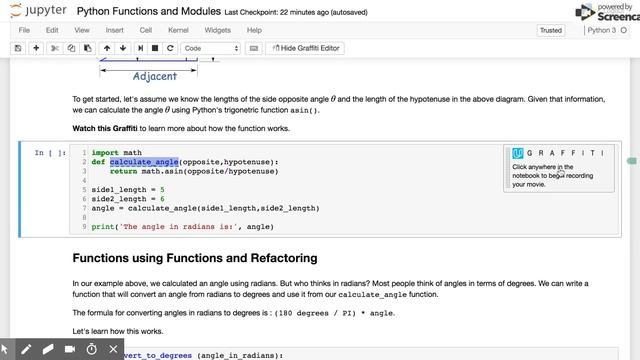The width and height of the screenshot is (640, 360).
Task: Click the angle = calculate_angle code line
Action: [205, 209]
